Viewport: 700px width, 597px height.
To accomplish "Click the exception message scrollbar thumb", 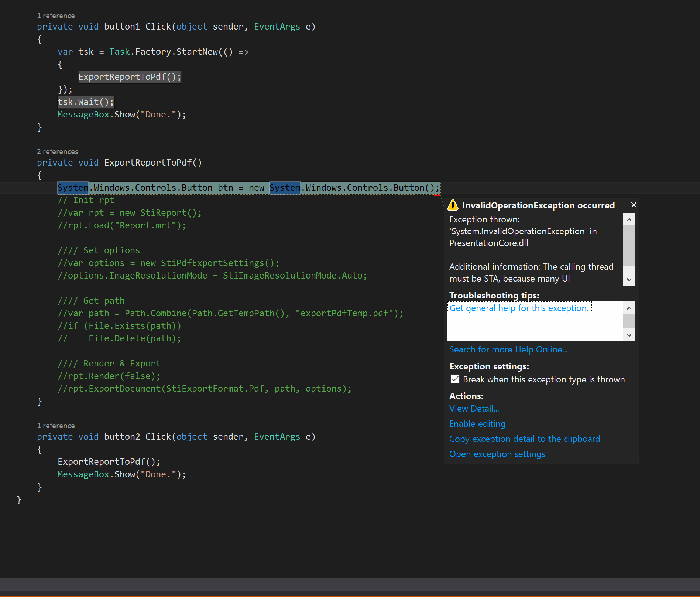I will (x=629, y=246).
